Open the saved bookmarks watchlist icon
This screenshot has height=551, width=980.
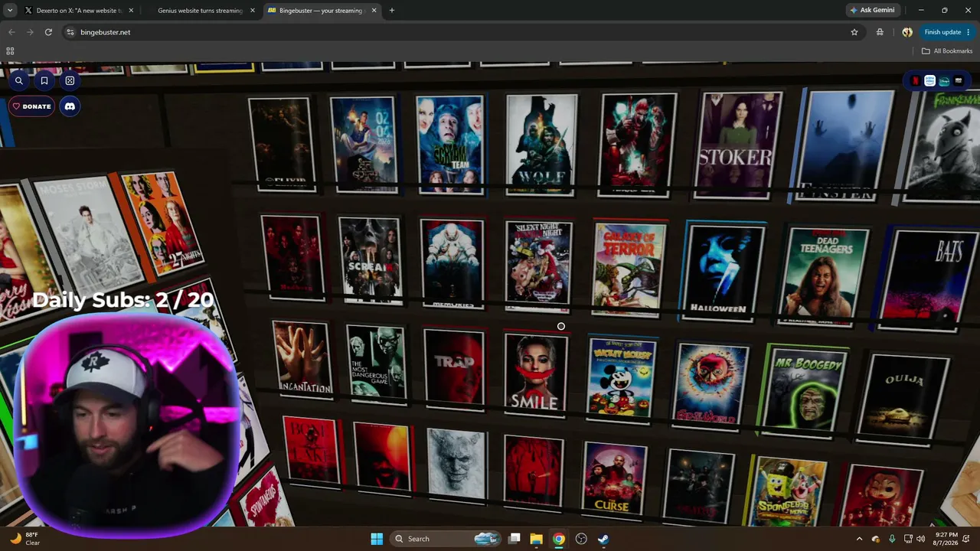44,80
